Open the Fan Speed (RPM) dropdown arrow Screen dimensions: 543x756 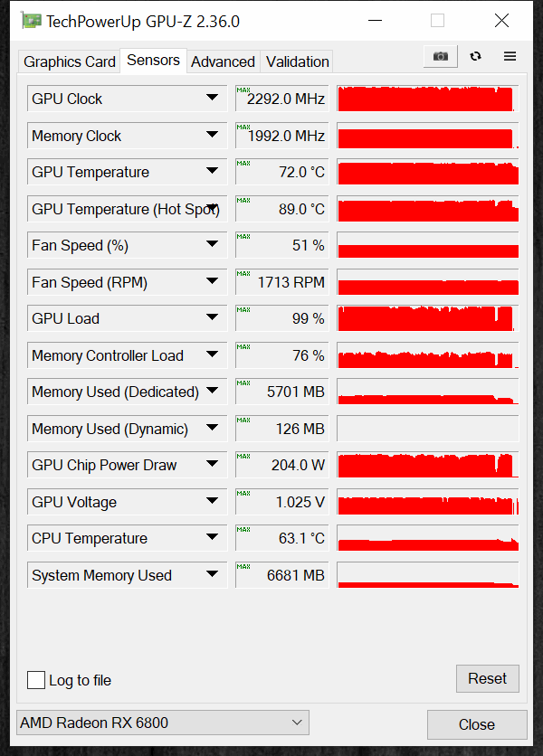pyautogui.click(x=212, y=280)
